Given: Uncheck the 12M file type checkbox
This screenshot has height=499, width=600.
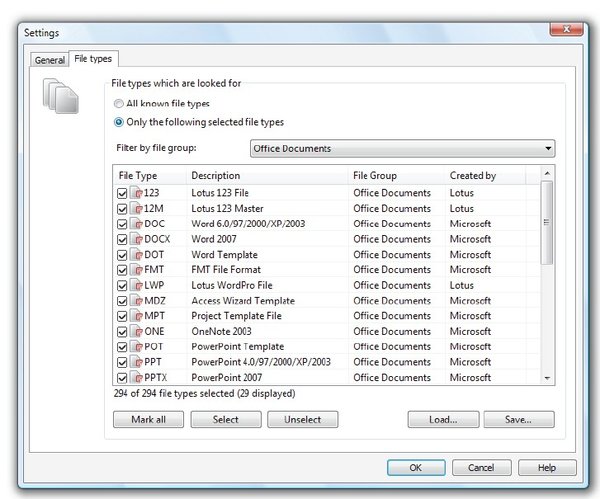Looking at the screenshot, I should (122, 209).
